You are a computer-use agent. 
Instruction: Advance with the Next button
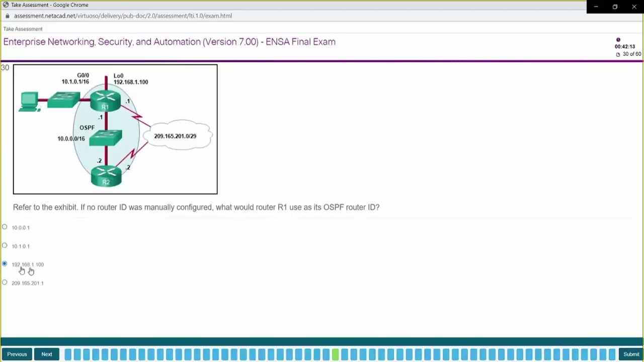point(46,354)
